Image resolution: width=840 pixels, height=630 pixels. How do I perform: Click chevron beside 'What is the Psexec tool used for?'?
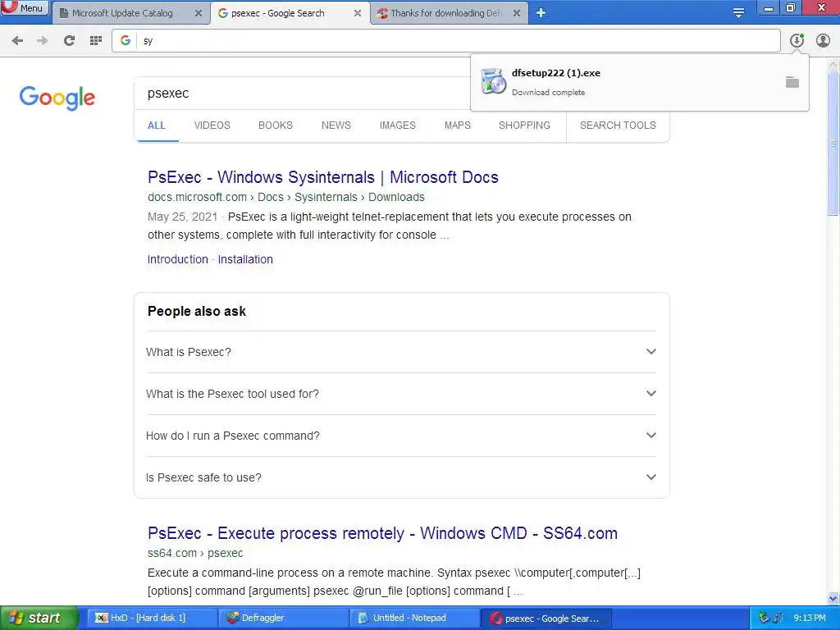point(651,394)
